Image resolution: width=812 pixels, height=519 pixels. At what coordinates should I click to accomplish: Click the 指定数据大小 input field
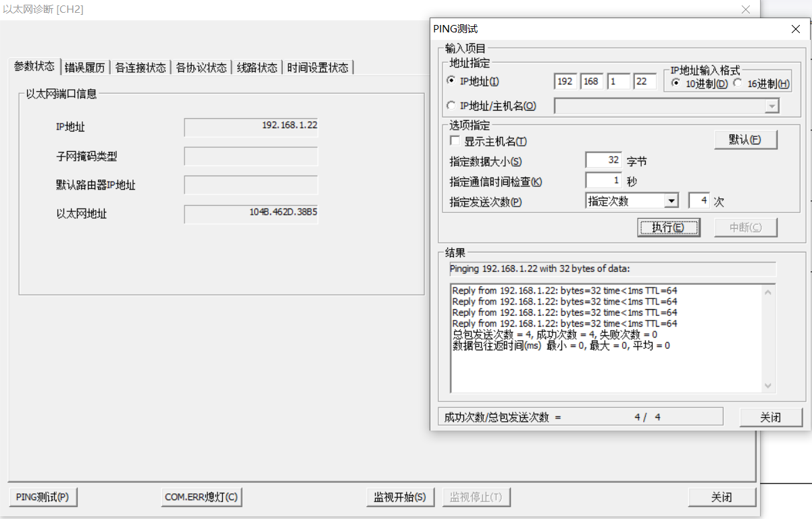click(x=603, y=161)
